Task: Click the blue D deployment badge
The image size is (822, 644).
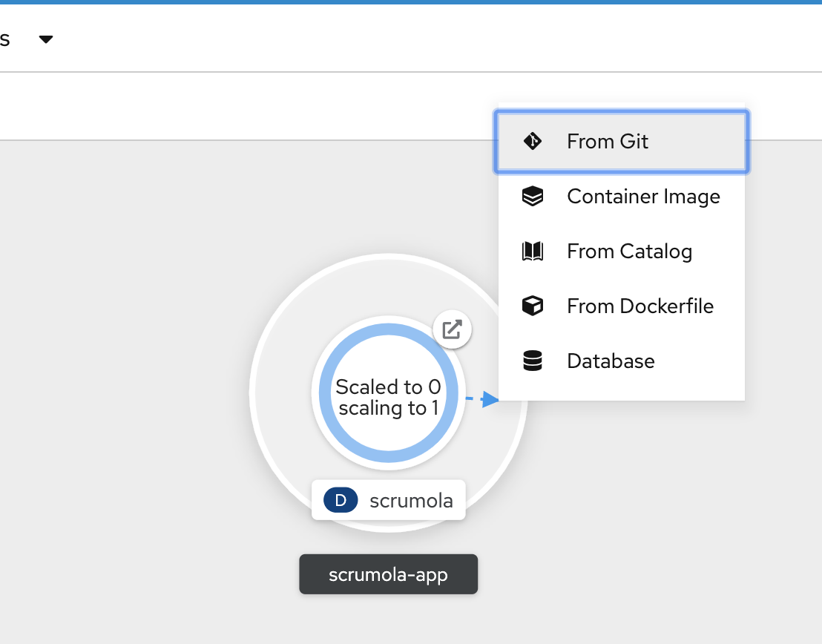Action: click(x=341, y=500)
